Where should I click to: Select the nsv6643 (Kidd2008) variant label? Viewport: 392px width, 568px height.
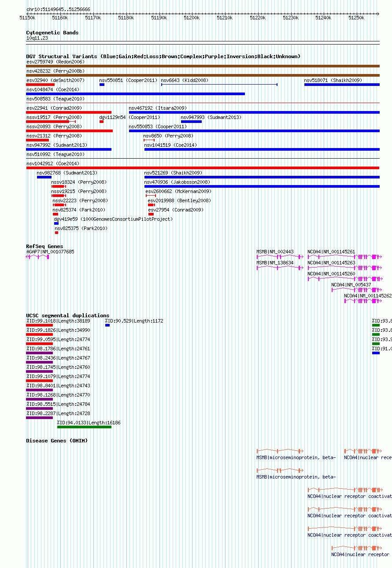coord(185,80)
